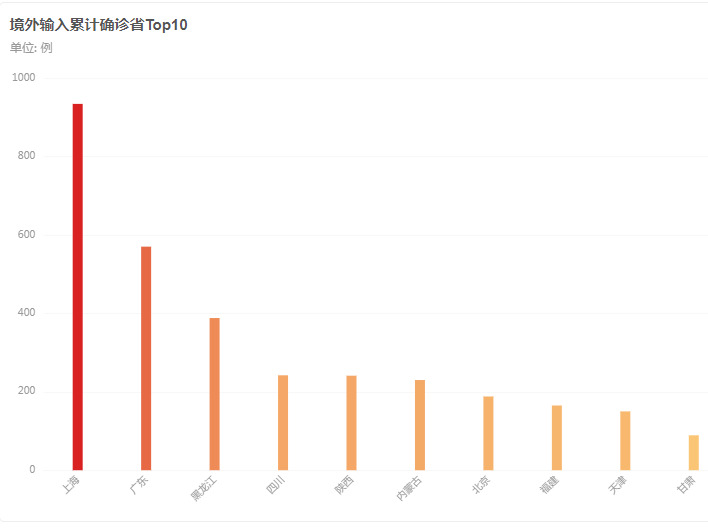Image resolution: width=708 pixels, height=531 pixels.
Task: Click the 广东 axis label
Action: [x=139, y=484]
